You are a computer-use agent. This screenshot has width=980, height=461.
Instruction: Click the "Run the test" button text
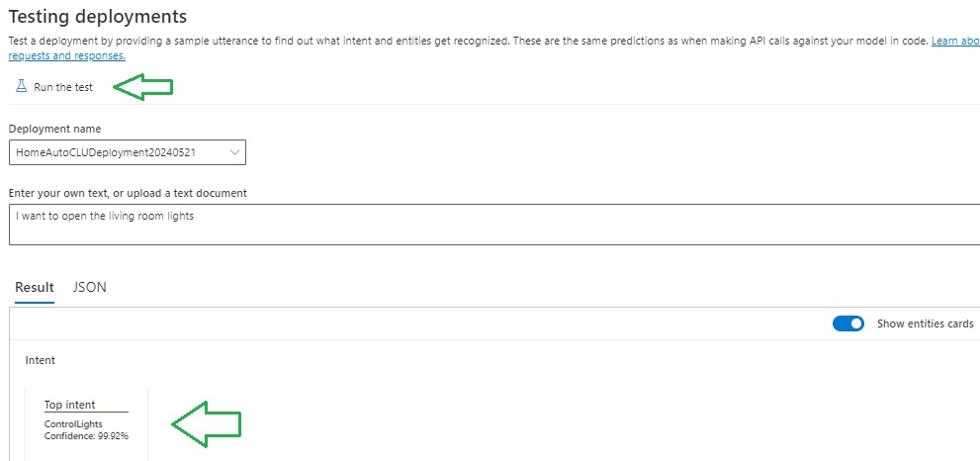pyautogui.click(x=63, y=87)
